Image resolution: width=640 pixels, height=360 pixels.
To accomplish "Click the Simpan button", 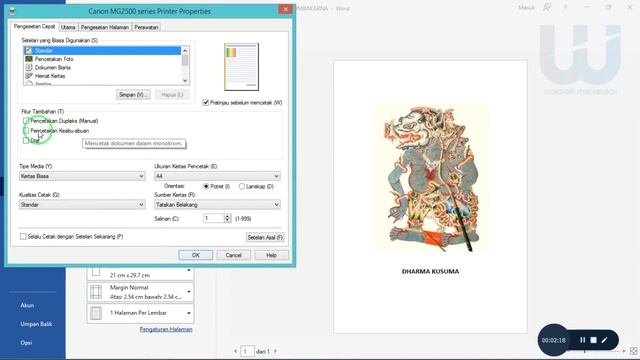I will [x=133, y=95].
